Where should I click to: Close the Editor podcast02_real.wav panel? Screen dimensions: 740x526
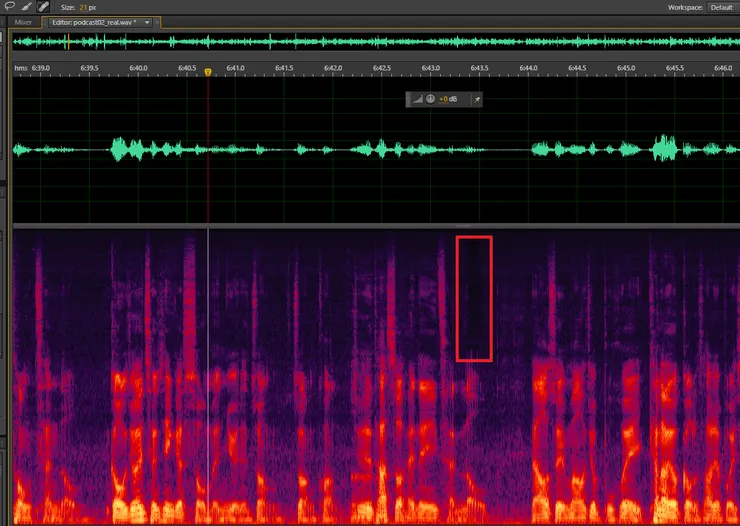157,22
